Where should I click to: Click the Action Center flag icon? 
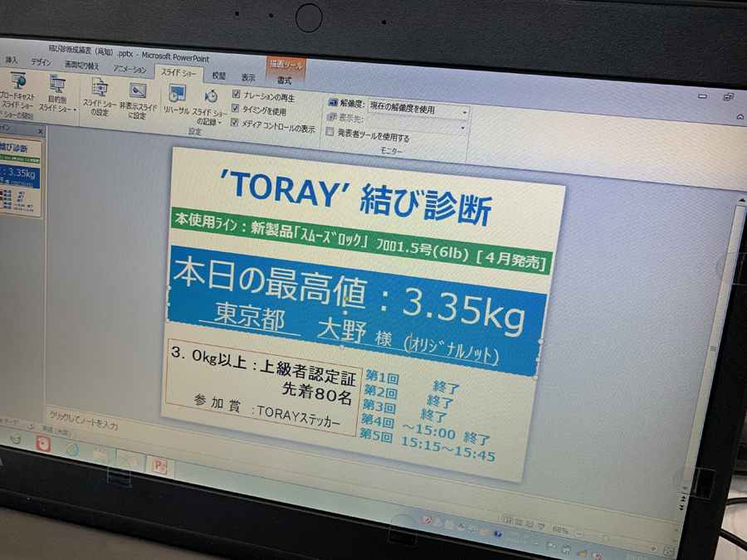[551, 546]
